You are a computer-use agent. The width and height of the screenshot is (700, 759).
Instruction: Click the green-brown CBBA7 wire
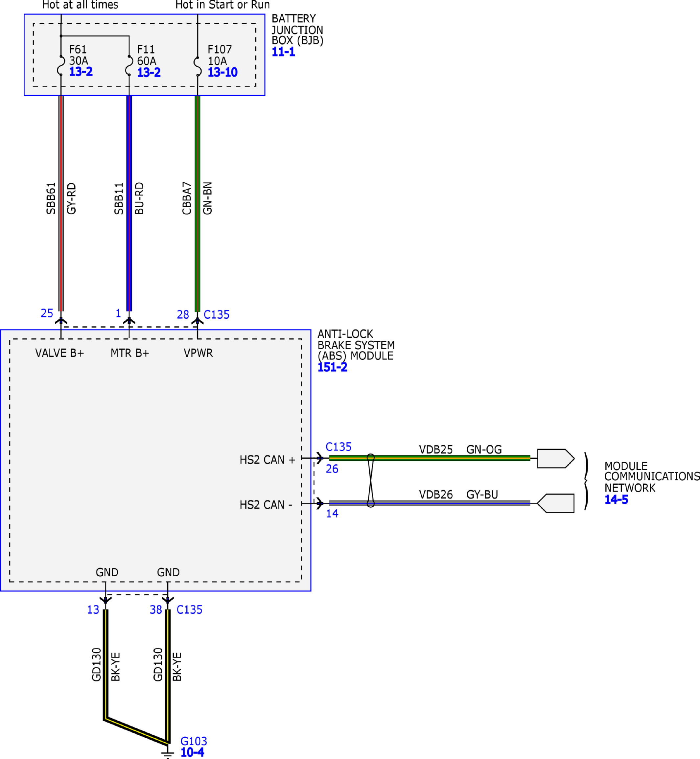click(198, 204)
